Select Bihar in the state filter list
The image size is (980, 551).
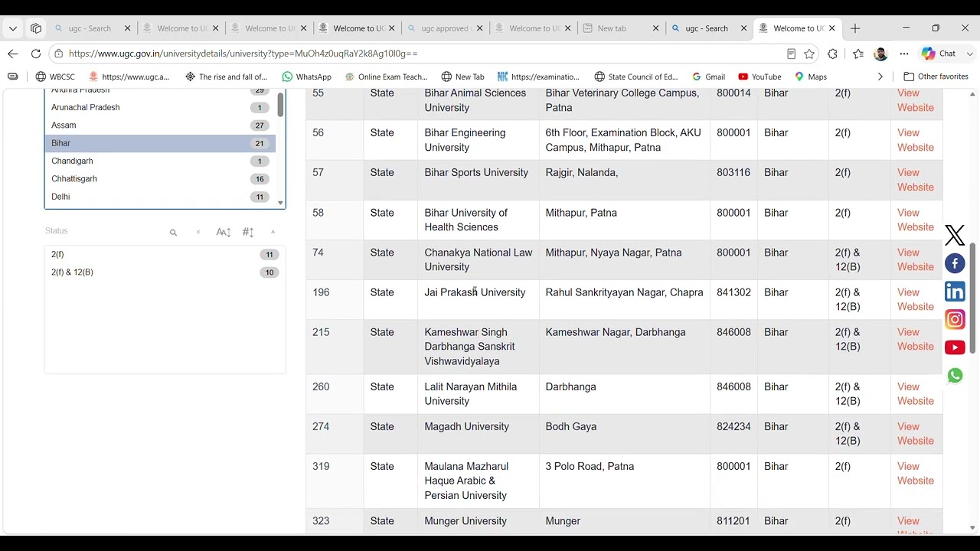(160, 143)
